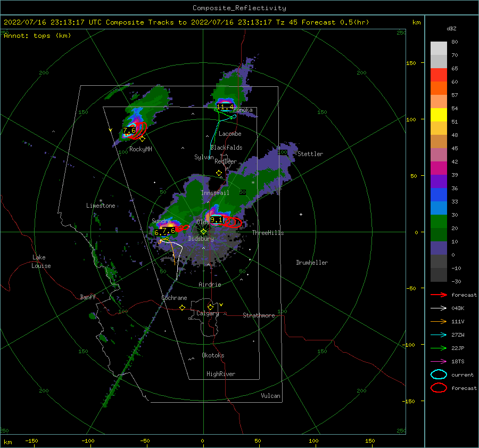Screen dimensions: 479x448
Task: Click the RedDeer city label
Action: 226,161
